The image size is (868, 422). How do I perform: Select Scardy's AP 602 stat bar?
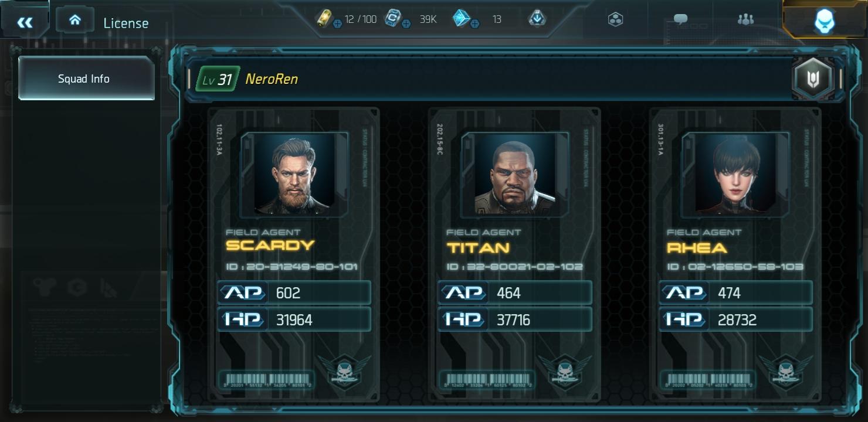(x=294, y=292)
